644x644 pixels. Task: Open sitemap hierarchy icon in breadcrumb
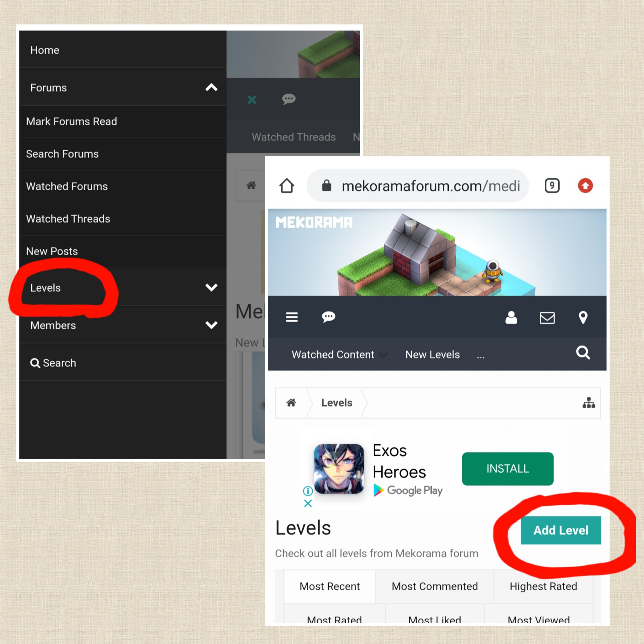[589, 403]
